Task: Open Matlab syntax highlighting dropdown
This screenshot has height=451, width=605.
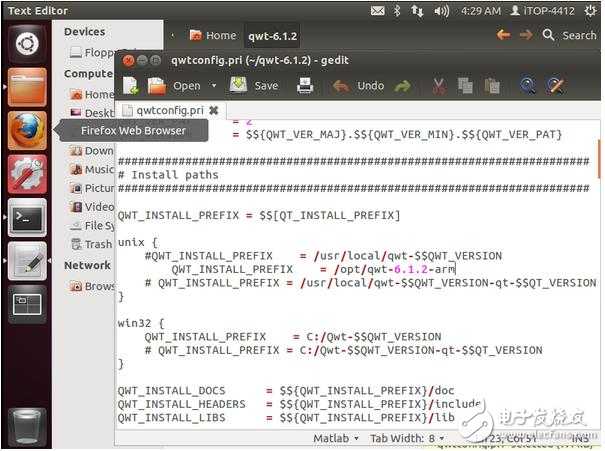Action: point(336,439)
